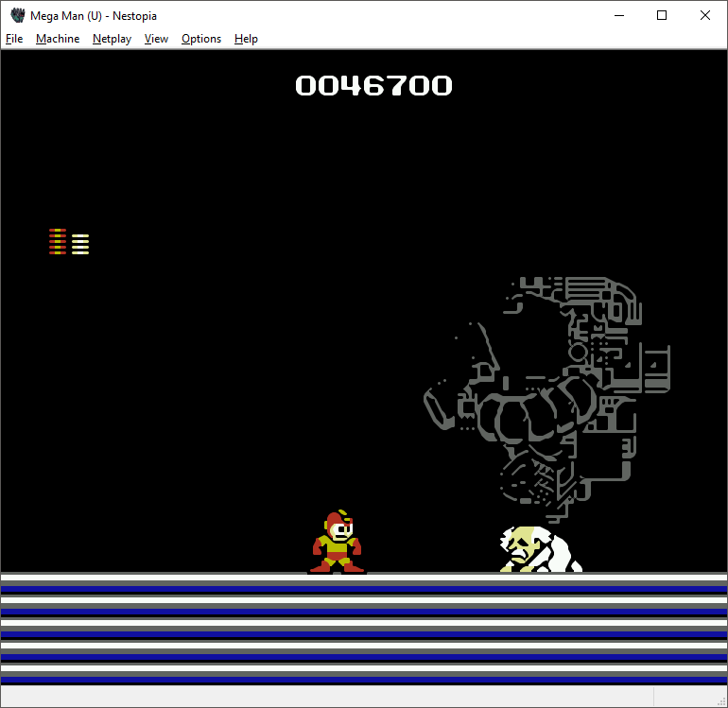Click the resize grip in status bar

(x=722, y=702)
